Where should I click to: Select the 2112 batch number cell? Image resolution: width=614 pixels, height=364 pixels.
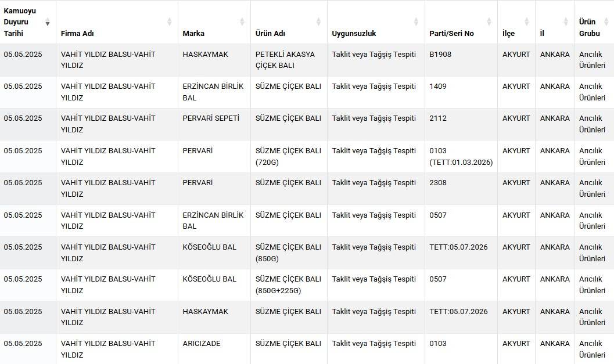tap(438, 118)
